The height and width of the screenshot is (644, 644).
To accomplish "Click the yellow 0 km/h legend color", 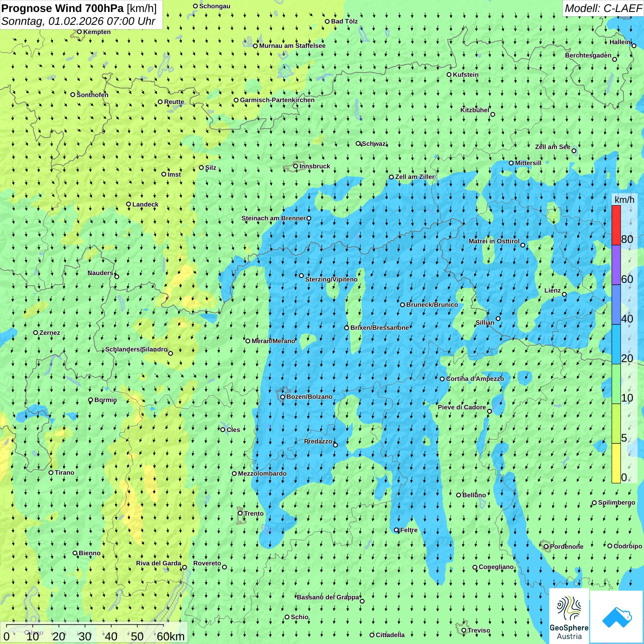I will tap(616, 463).
